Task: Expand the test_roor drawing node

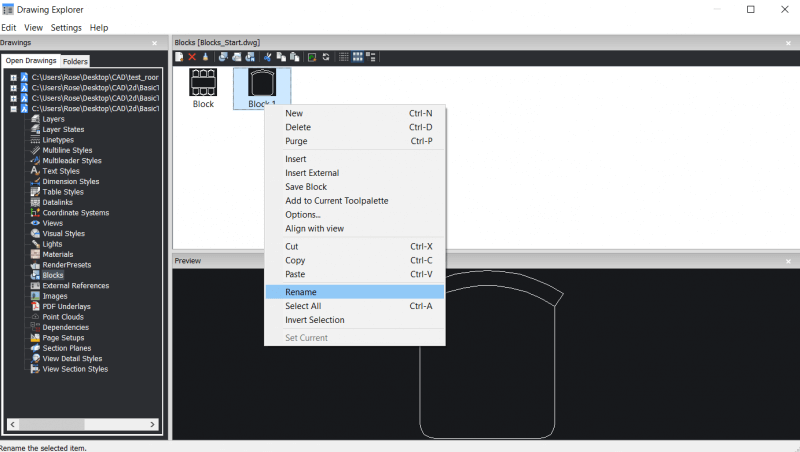Action: tap(14, 78)
